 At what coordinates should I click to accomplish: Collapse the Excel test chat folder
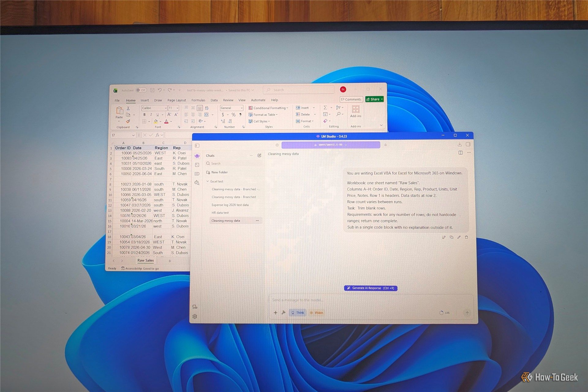[x=208, y=181]
